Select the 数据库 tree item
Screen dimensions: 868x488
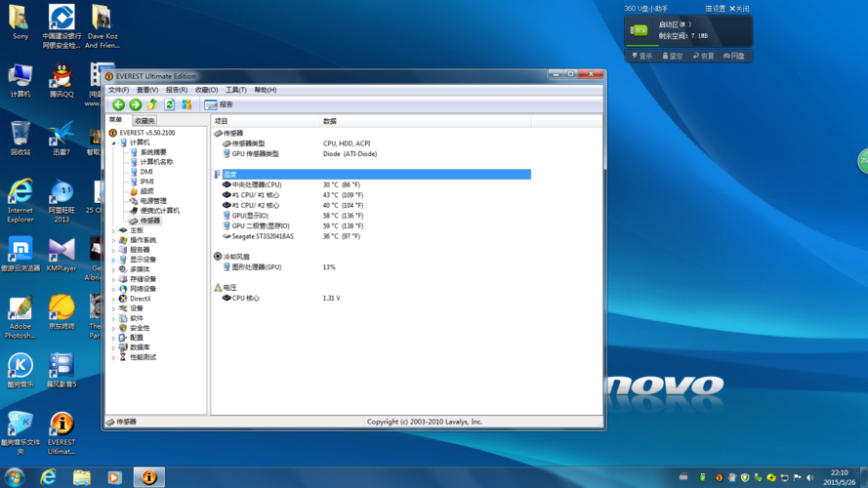[140, 347]
